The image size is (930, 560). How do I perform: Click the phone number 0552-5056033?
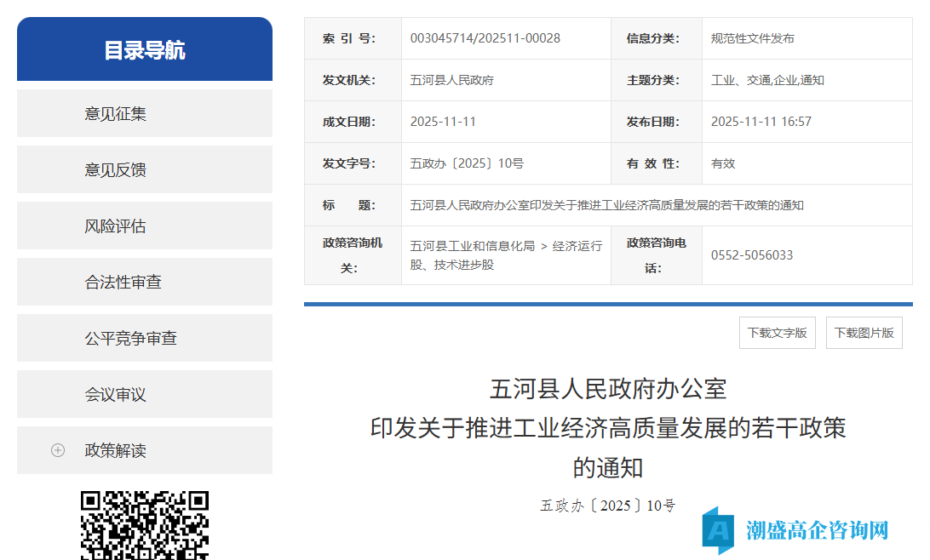coord(753,254)
